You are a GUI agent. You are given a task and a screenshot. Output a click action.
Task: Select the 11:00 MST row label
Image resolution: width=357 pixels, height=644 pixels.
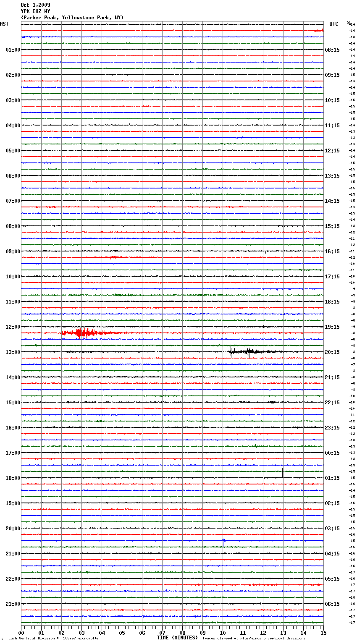(x=13, y=302)
